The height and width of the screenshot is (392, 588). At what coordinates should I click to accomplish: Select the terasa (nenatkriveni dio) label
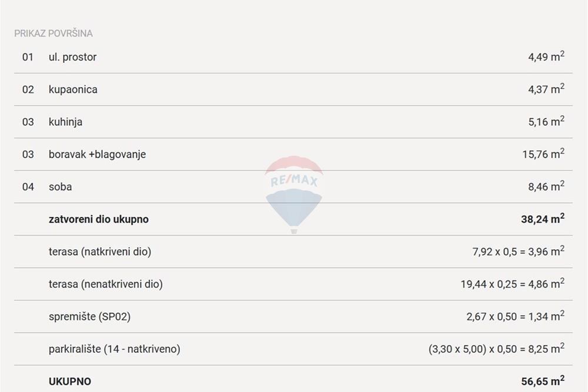pos(106,284)
